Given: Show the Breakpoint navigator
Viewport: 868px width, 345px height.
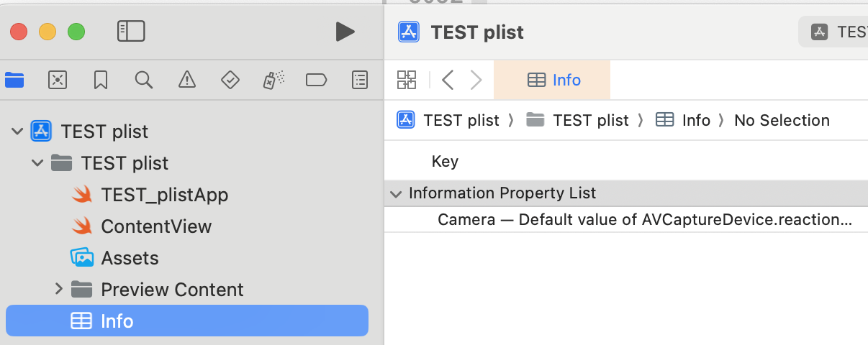Looking at the screenshot, I should pos(317,80).
